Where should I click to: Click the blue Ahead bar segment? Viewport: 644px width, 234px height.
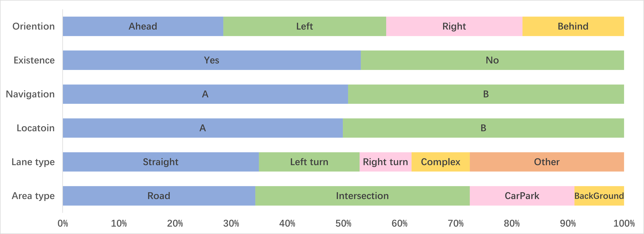pos(143,26)
